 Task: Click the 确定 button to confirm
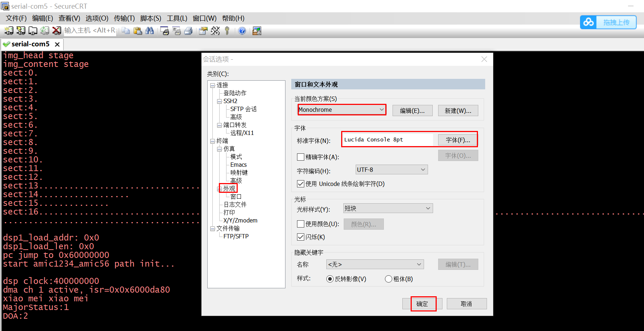click(x=422, y=304)
